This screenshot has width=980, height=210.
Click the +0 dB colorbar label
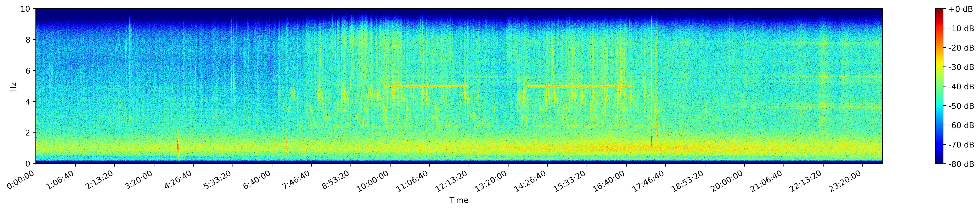coord(961,9)
